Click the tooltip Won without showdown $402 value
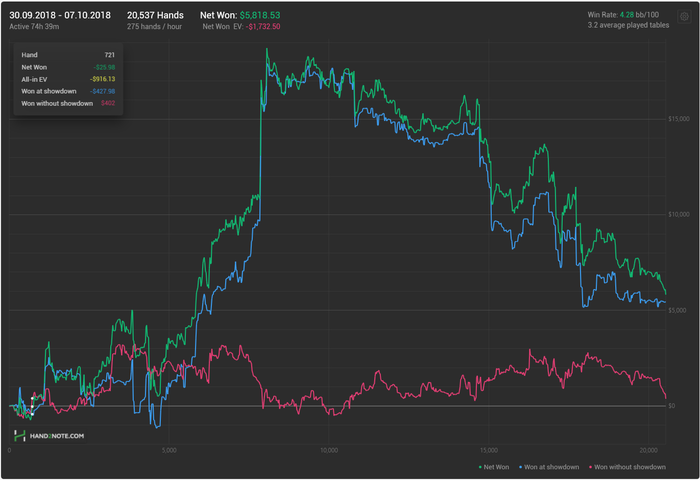This screenshot has height=480, width=700. [x=108, y=103]
